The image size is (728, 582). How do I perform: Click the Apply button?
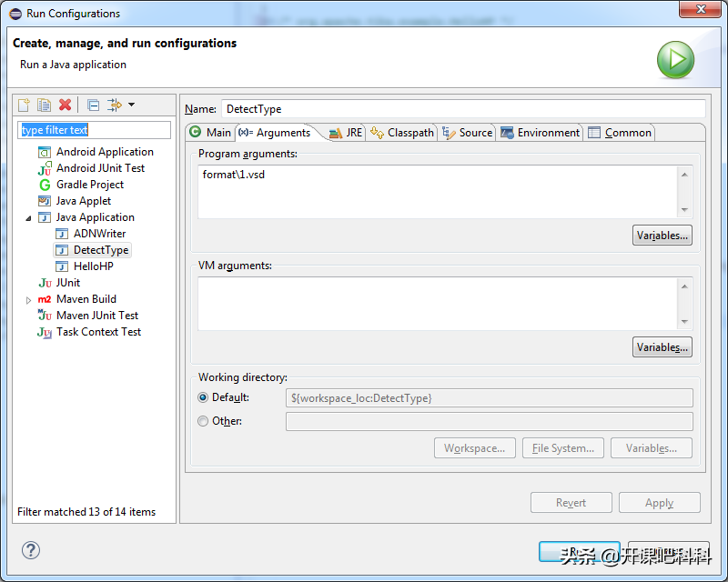point(659,503)
